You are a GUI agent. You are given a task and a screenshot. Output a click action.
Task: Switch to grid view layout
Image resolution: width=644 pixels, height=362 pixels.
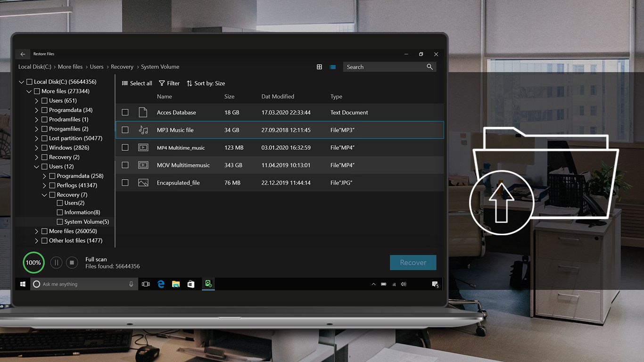[x=319, y=67]
